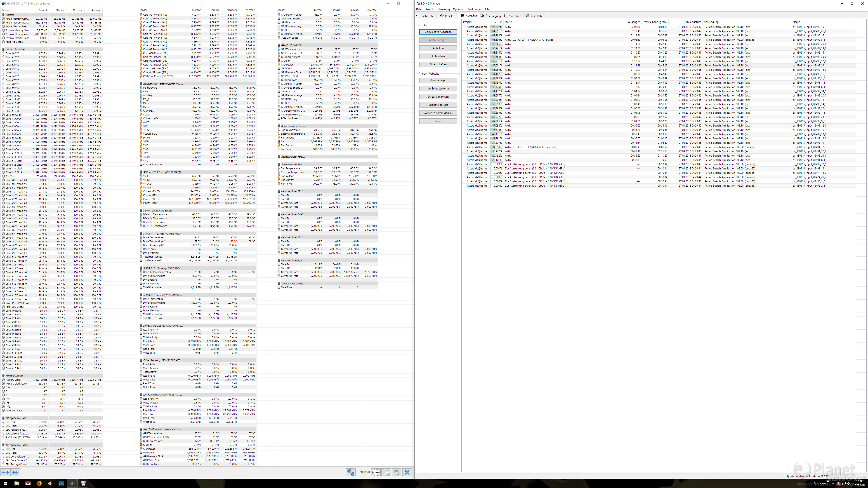Open network tray icon
Viewport: 868px width, 488px height.
tap(844, 484)
